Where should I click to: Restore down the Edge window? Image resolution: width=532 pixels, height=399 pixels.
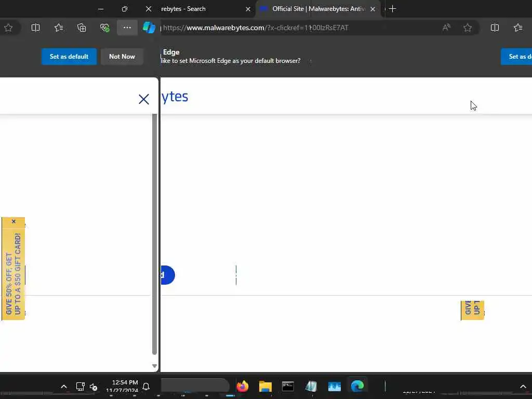tap(125, 9)
